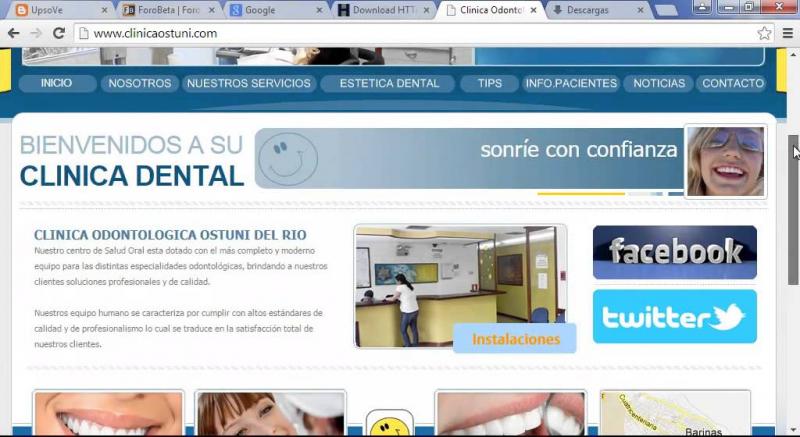Close the Clinica Odontologica tab

(x=533, y=10)
